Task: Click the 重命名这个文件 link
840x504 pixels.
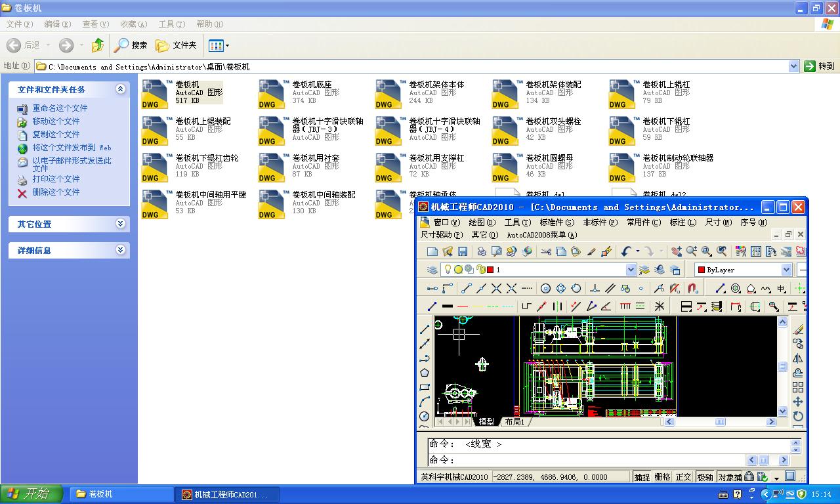Action: tap(60, 108)
